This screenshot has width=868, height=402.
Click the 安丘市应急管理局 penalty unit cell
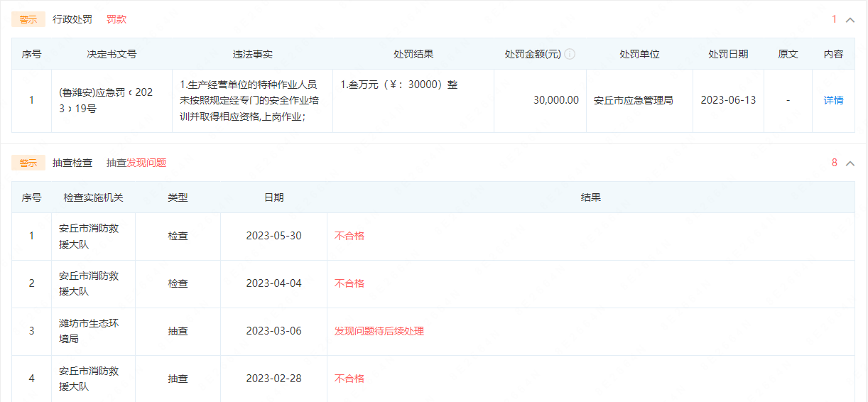pyautogui.click(x=633, y=100)
